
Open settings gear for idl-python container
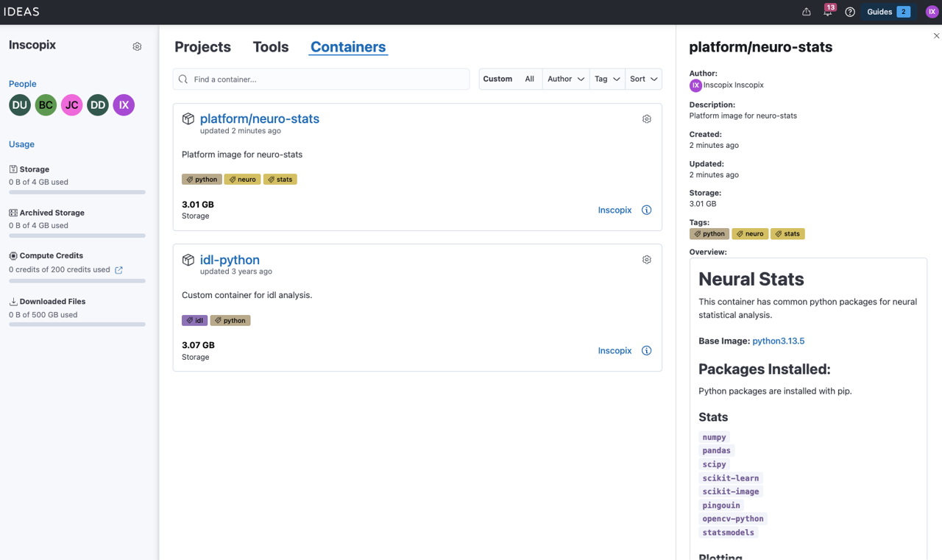(646, 260)
